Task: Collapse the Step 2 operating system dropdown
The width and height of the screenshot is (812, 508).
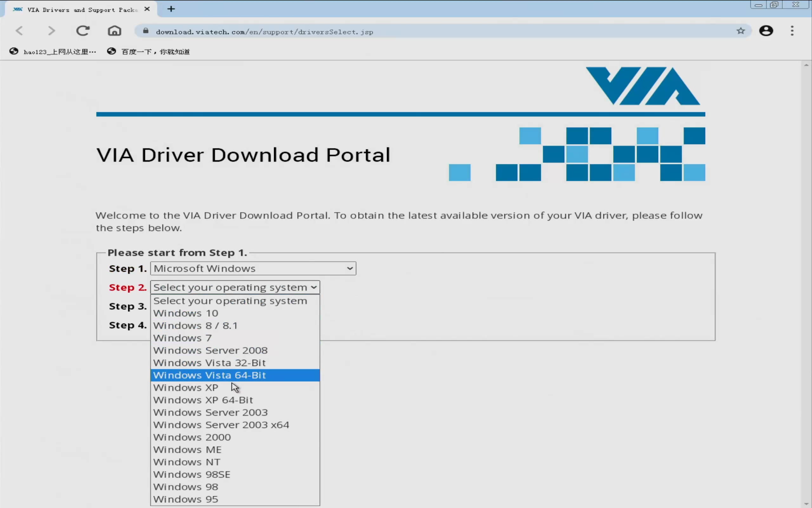Action: (235, 287)
